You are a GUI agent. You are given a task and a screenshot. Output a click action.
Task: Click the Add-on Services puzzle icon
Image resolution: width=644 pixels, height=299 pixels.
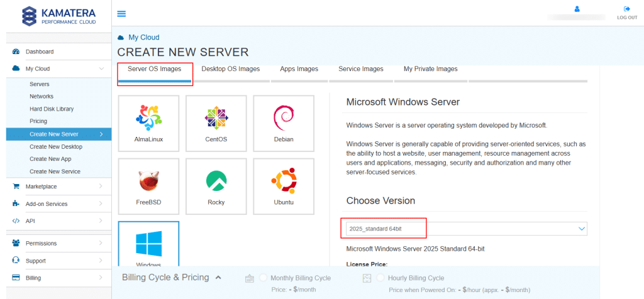point(16,204)
